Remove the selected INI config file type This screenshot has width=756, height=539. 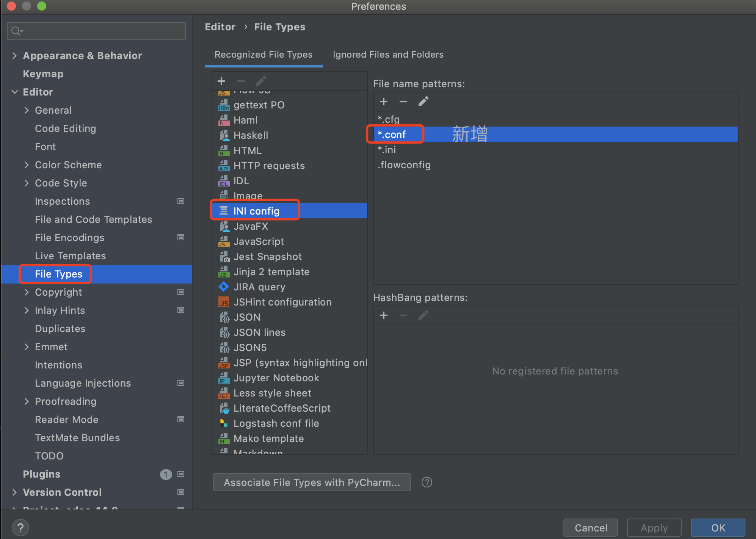click(x=241, y=81)
